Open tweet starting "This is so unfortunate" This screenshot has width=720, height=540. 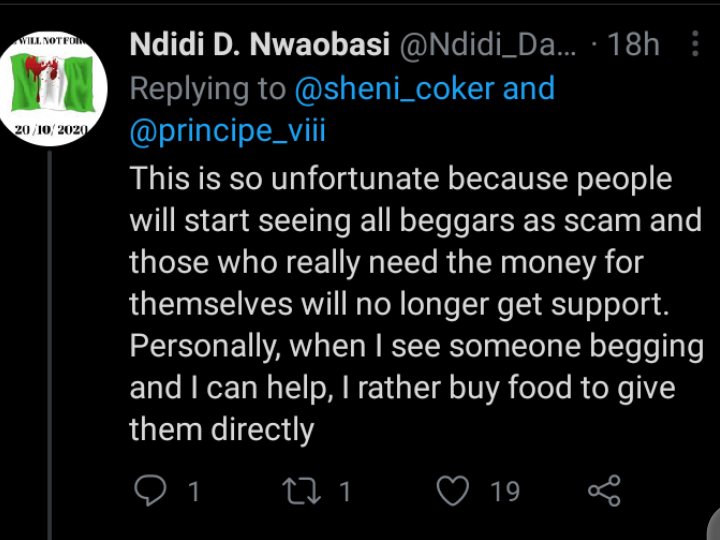416,304
